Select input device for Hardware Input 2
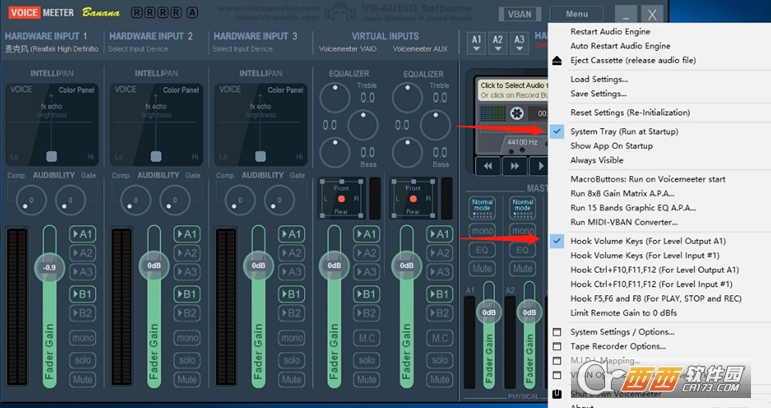Viewport: 771px width, 408px height. (x=138, y=49)
